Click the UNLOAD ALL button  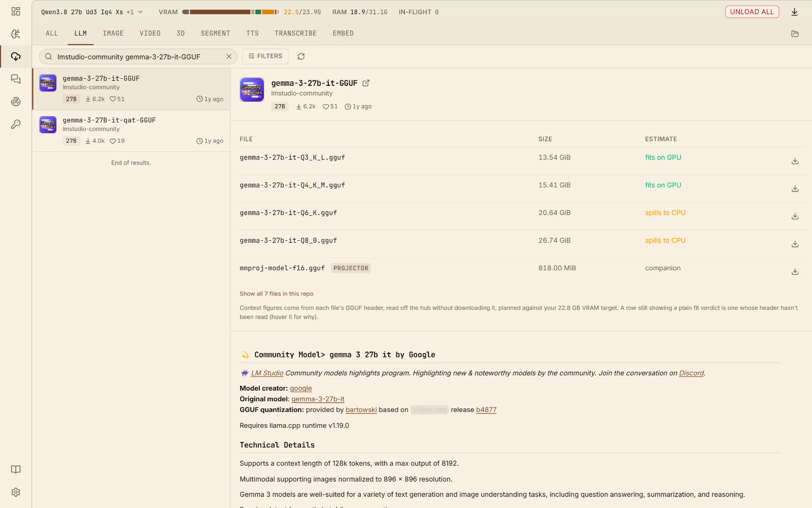pyautogui.click(x=752, y=12)
